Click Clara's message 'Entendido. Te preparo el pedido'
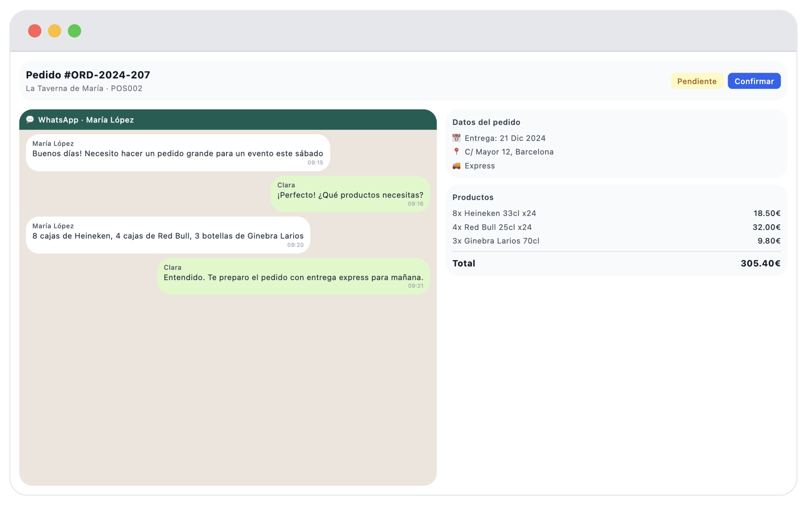This screenshot has height=509, width=812. [293, 277]
